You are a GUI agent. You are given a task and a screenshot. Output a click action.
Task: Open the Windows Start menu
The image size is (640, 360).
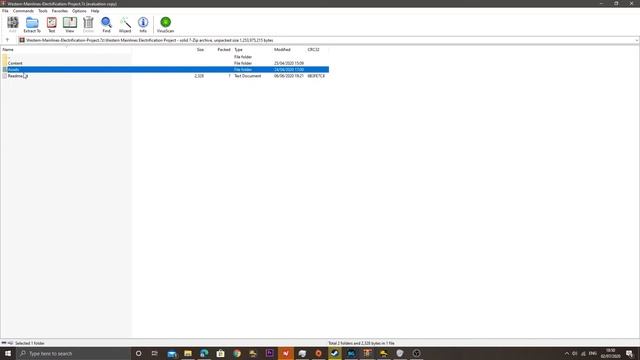tap(7, 353)
